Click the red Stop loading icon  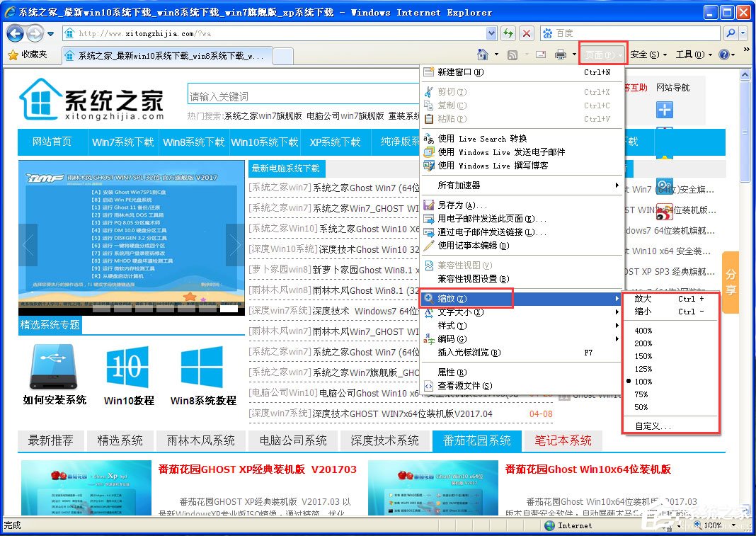point(527,33)
